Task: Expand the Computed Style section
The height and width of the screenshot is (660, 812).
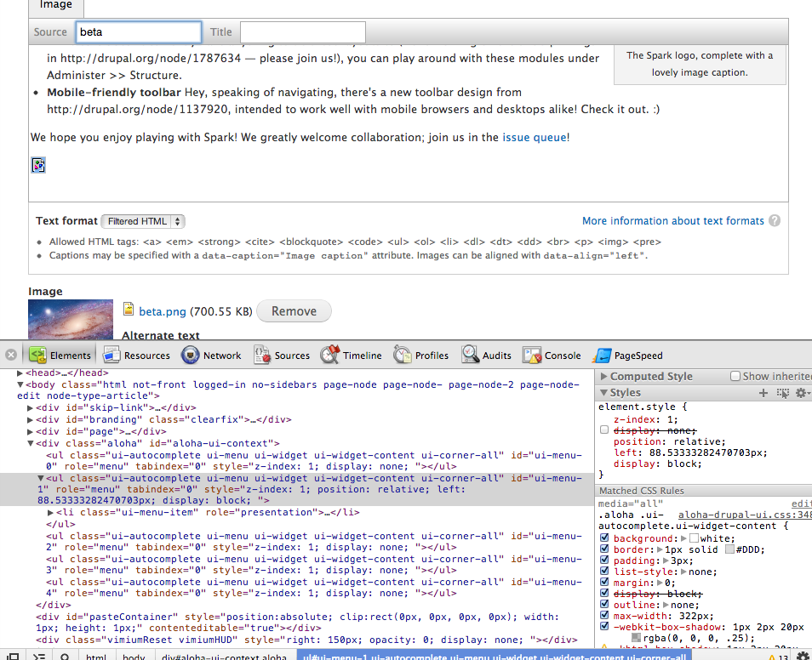Action: point(603,376)
